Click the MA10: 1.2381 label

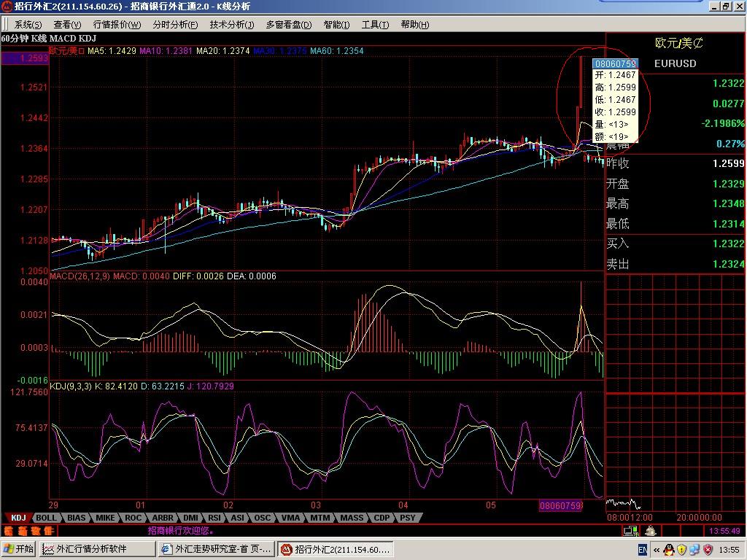pos(166,51)
